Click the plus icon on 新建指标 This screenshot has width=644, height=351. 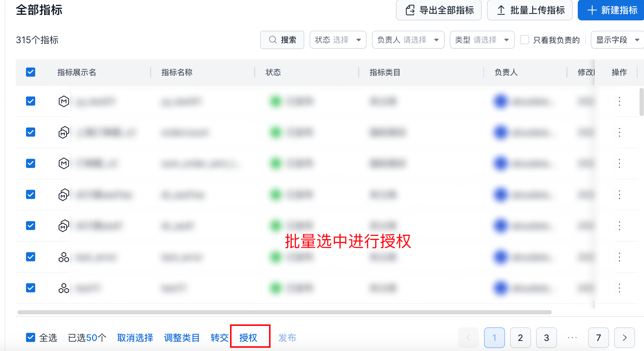[592, 10]
